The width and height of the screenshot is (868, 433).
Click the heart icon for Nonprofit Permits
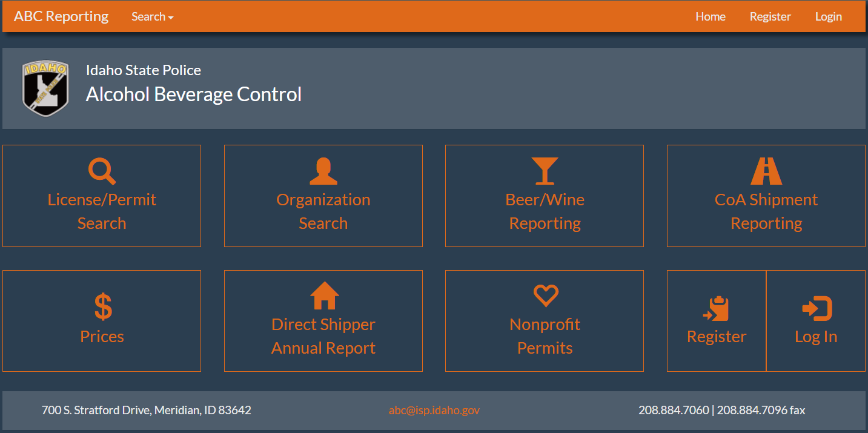coord(545,296)
